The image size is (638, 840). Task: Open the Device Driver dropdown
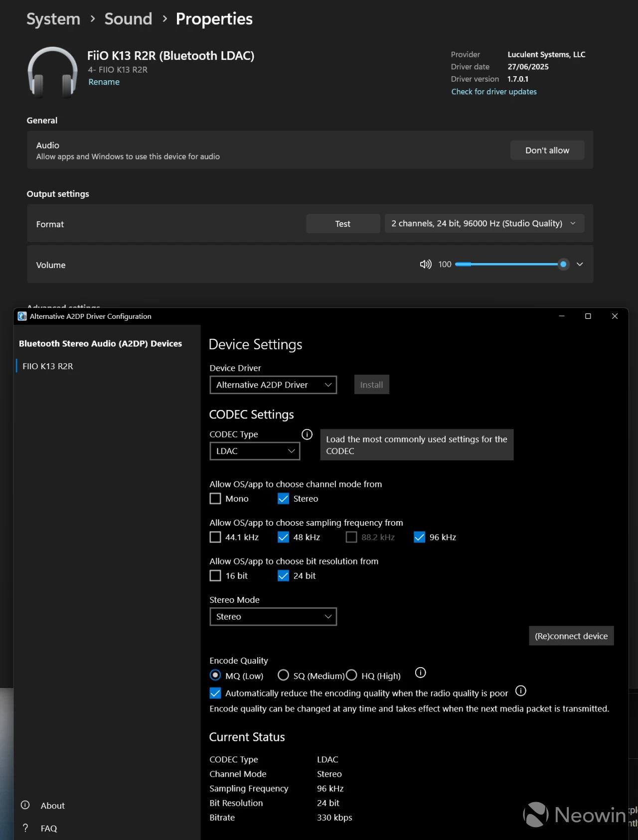[x=273, y=385]
